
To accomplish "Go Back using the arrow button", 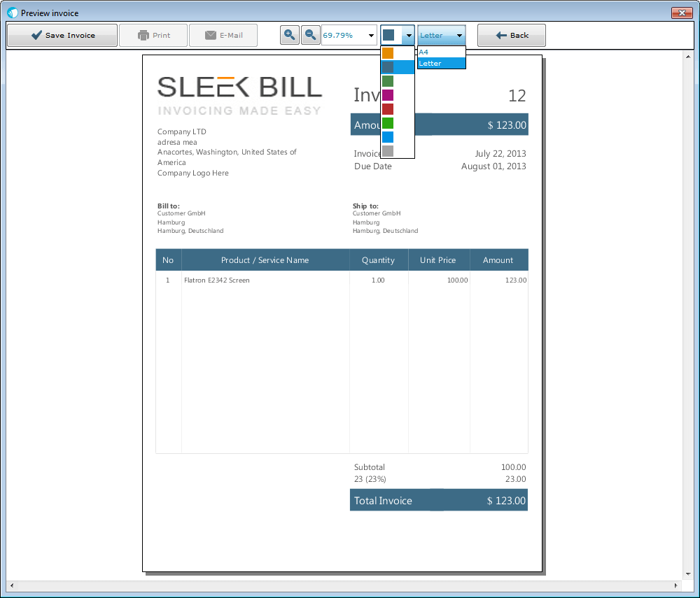I will [511, 36].
